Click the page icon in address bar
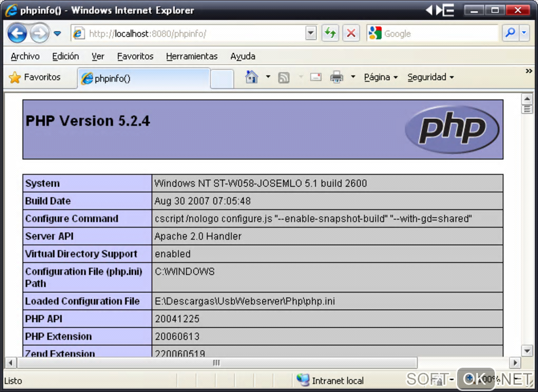Screen dimensions: 538x392 tap(79, 33)
